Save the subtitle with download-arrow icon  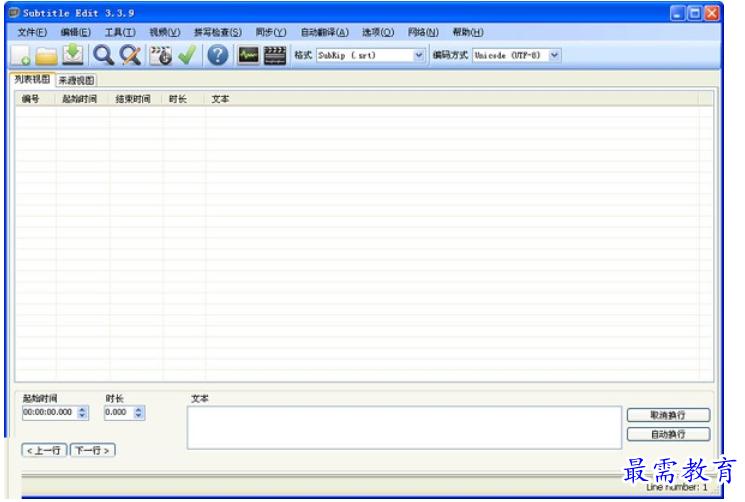(x=73, y=55)
